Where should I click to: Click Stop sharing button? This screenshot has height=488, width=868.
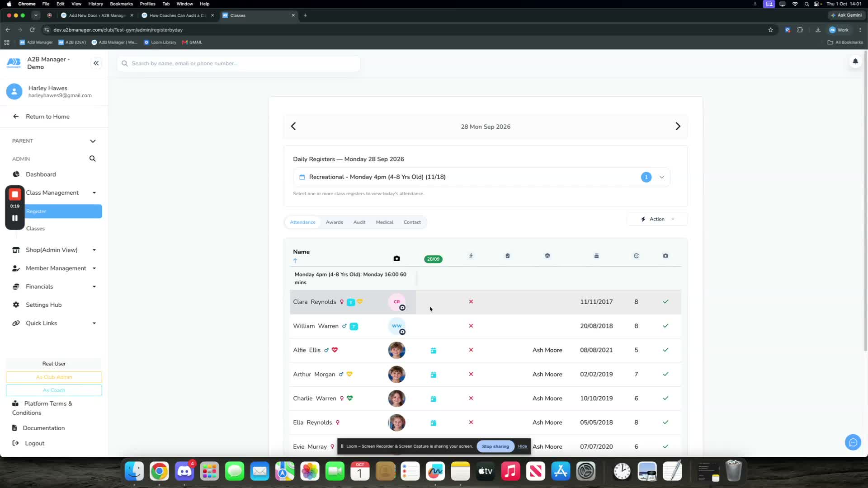[x=495, y=446]
